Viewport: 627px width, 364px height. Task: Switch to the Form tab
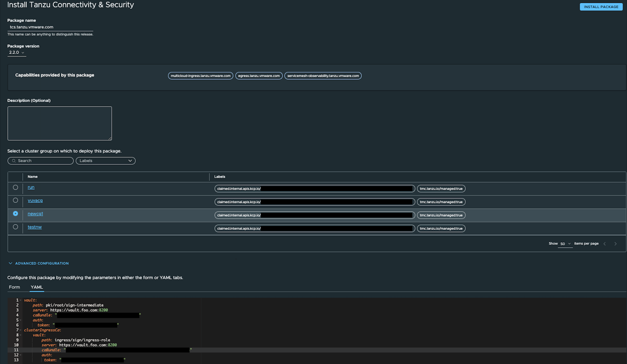(14, 287)
